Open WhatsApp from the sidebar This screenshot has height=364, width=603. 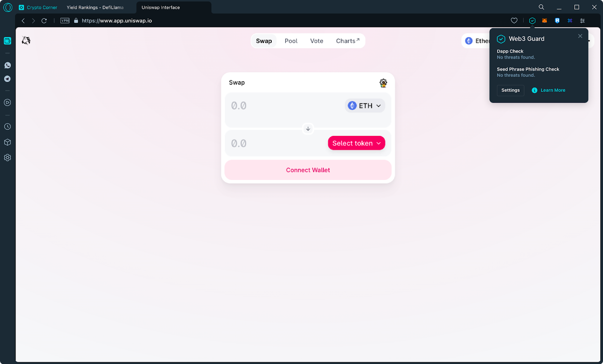[x=8, y=65]
